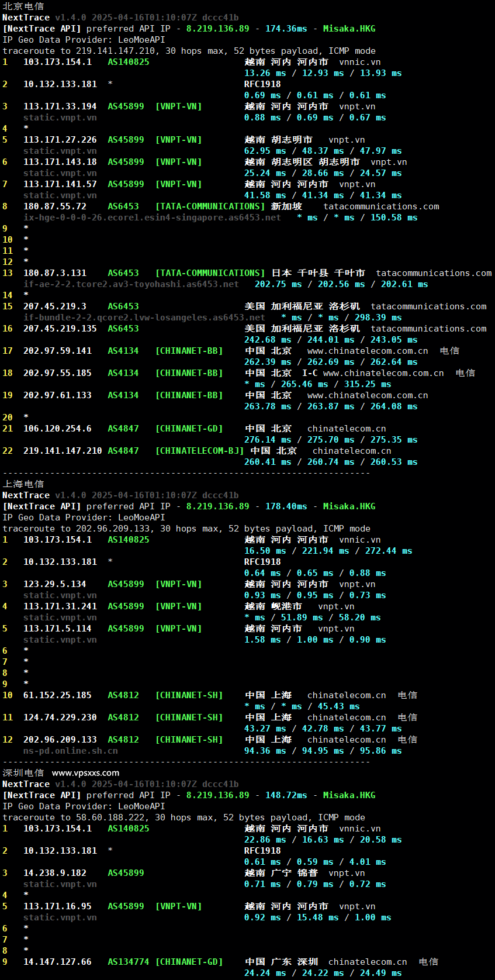Select AS134774 in Shenzhen trace

point(129,962)
